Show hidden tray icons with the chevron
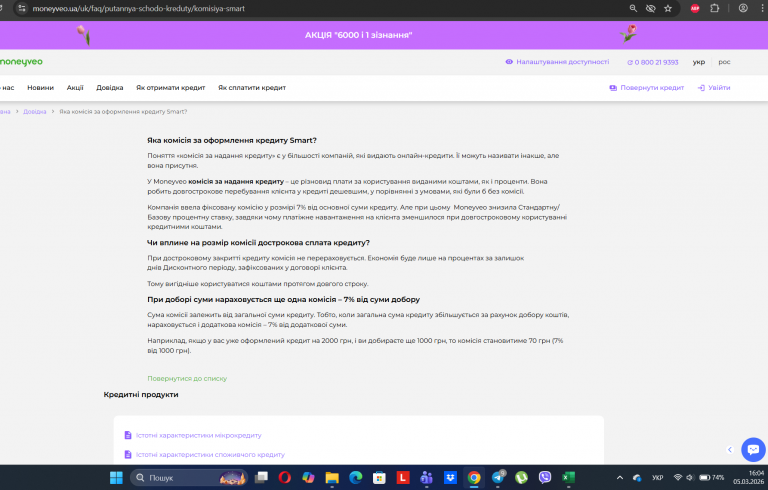Image resolution: width=768 pixels, height=490 pixels. (x=620, y=478)
